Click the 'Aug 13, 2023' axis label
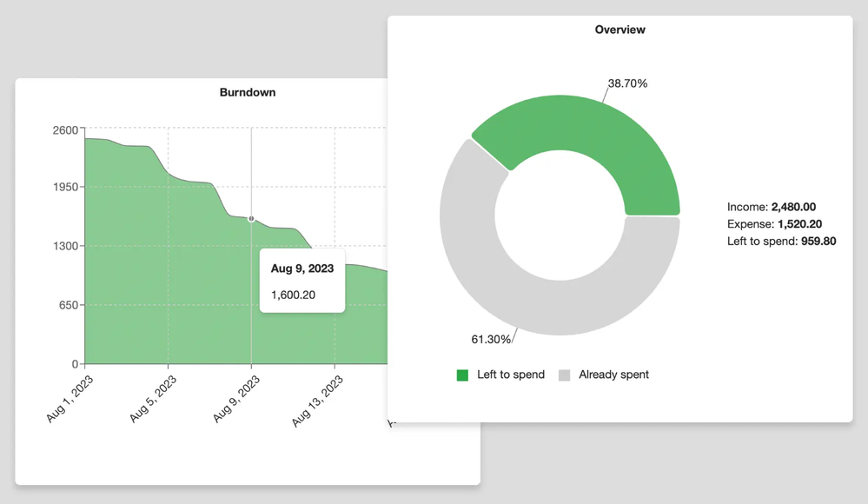The height and width of the screenshot is (504, 868). [x=316, y=400]
